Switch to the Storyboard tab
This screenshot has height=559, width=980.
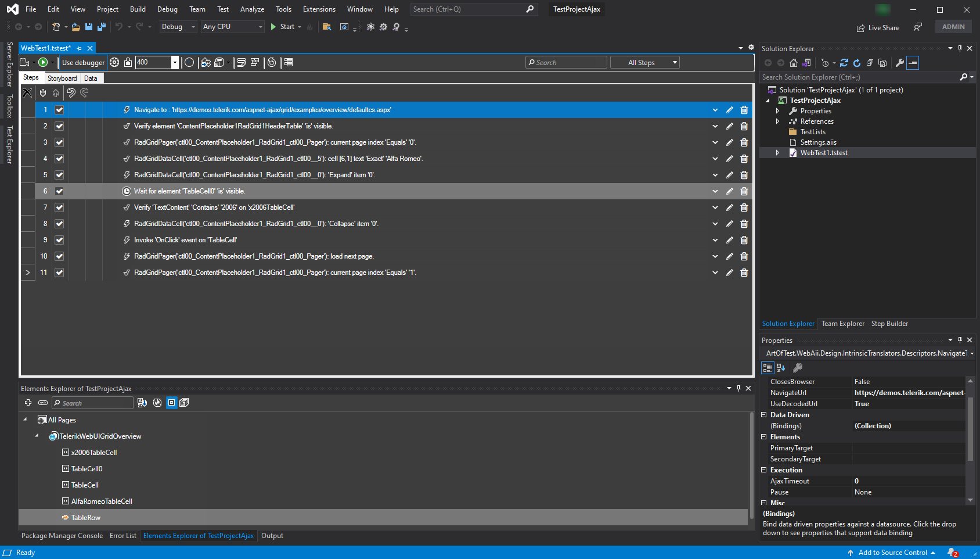tap(62, 78)
